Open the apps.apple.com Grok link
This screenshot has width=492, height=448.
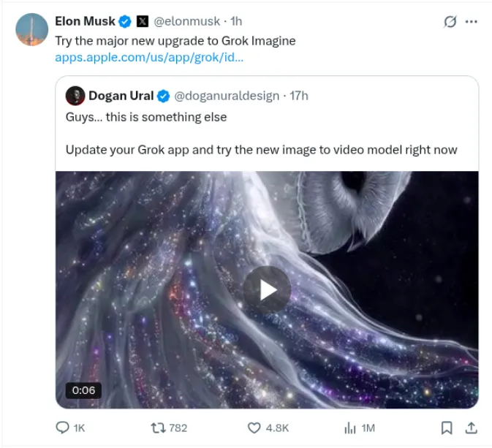(x=149, y=57)
